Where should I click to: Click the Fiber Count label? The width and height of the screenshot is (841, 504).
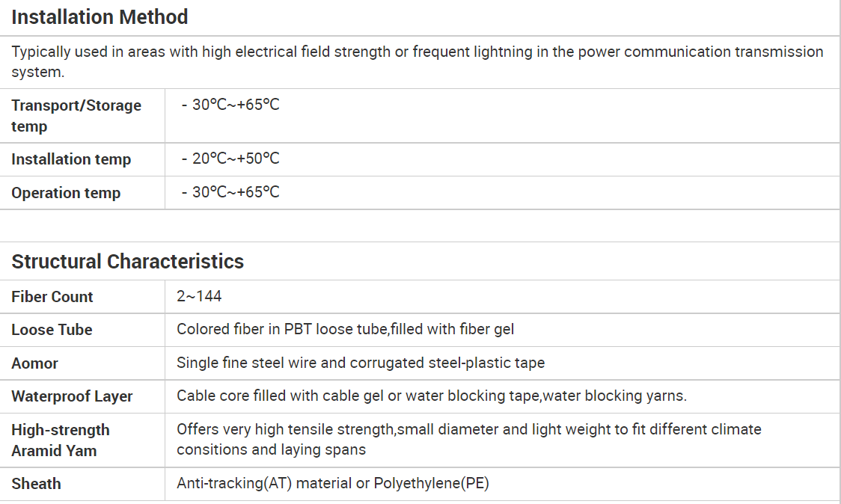tap(52, 297)
